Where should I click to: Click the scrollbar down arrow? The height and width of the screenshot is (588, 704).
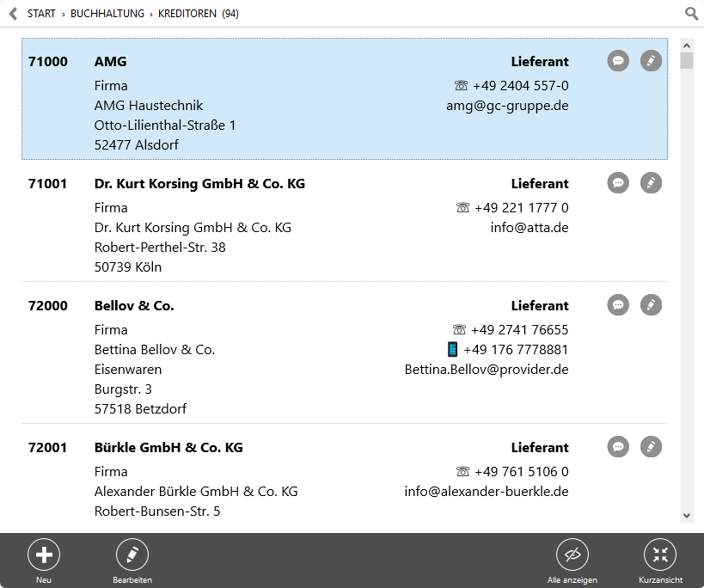pyautogui.click(x=687, y=516)
